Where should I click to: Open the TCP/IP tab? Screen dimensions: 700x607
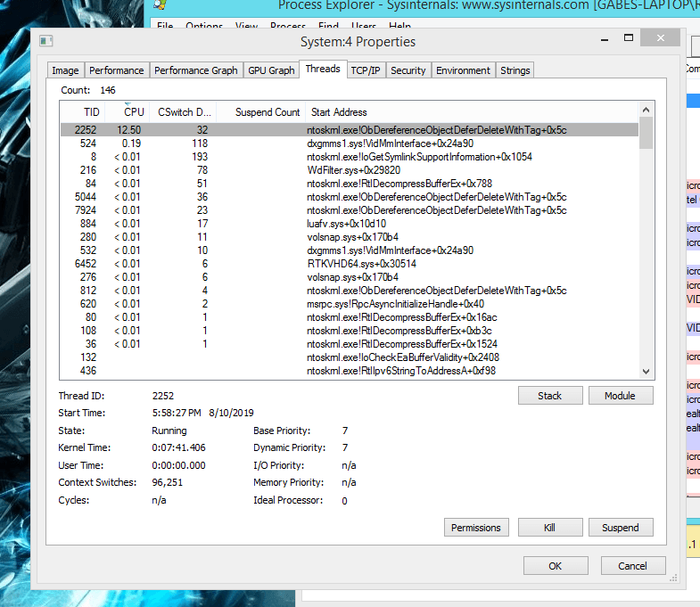pyautogui.click(x=366, y=70)
